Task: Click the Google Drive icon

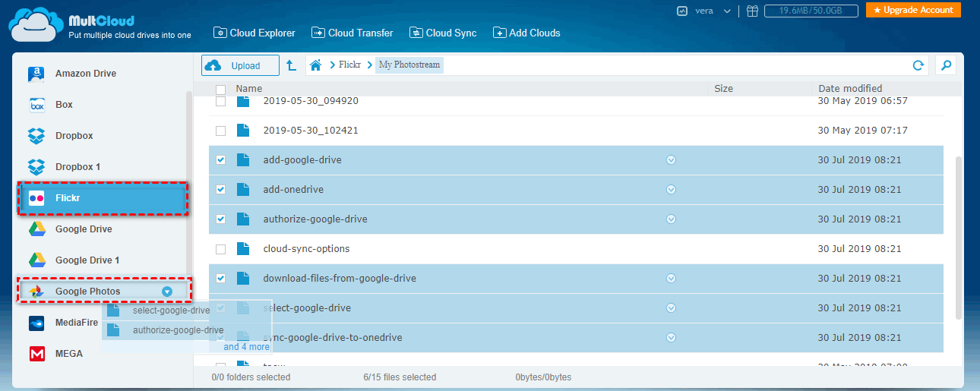Action: point(37,229)
